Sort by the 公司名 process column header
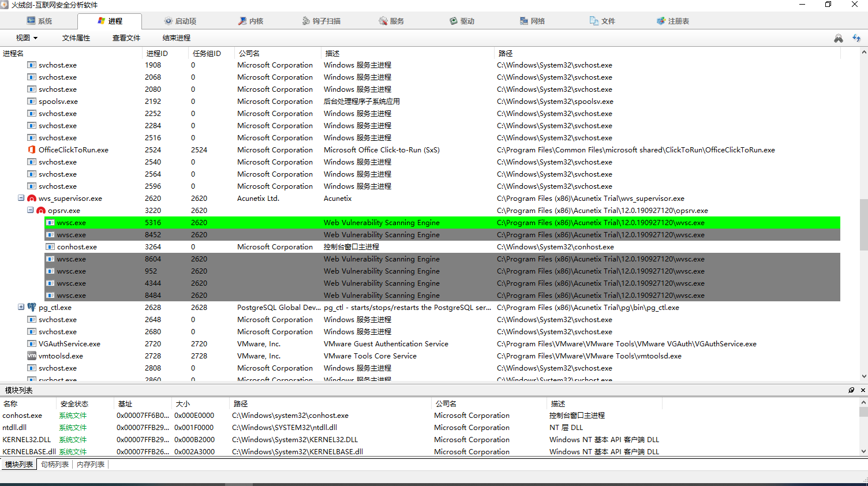 pyautogui.click(x=278, y=53)
